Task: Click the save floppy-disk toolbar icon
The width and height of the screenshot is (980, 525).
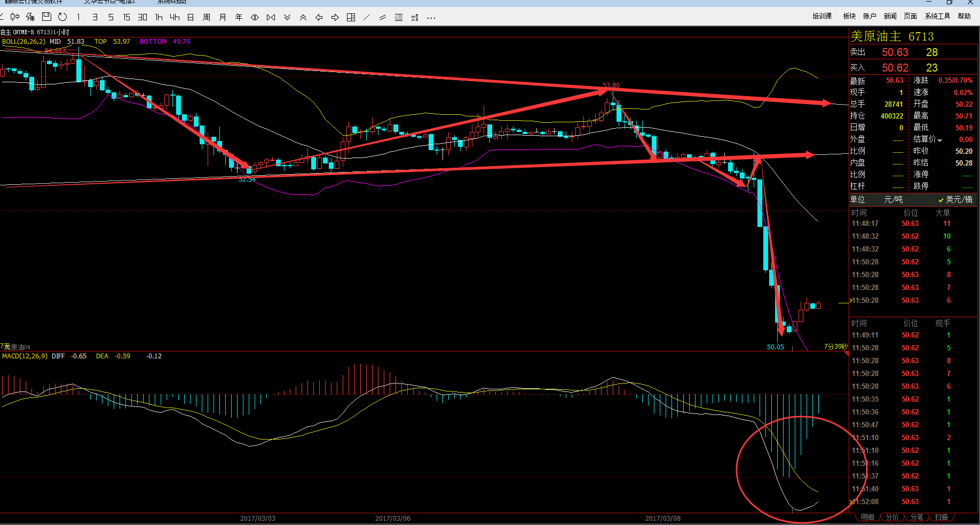Action: coord(46,17)
